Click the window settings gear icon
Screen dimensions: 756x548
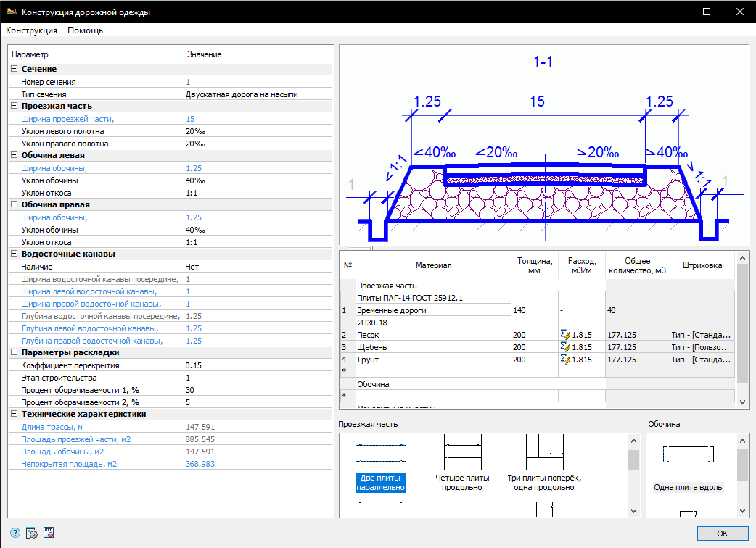click(32, 533)
